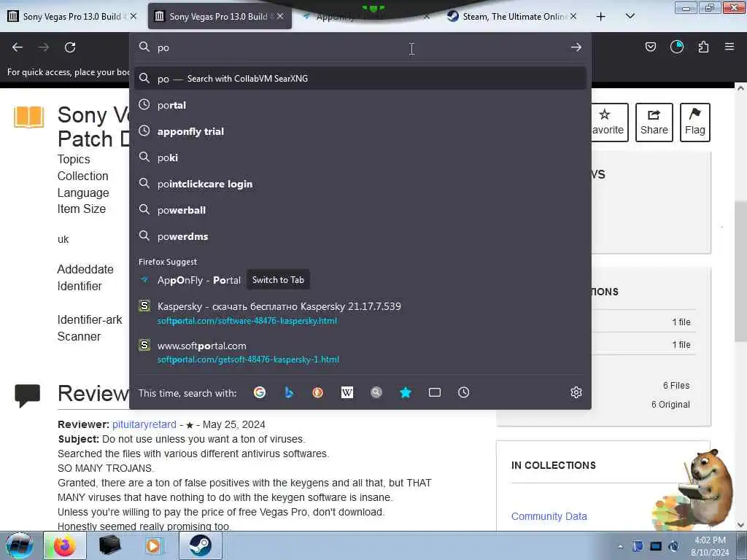Click the media player taskbar icon
This screenshot has height=560, width=747.
tap(153, 545)
